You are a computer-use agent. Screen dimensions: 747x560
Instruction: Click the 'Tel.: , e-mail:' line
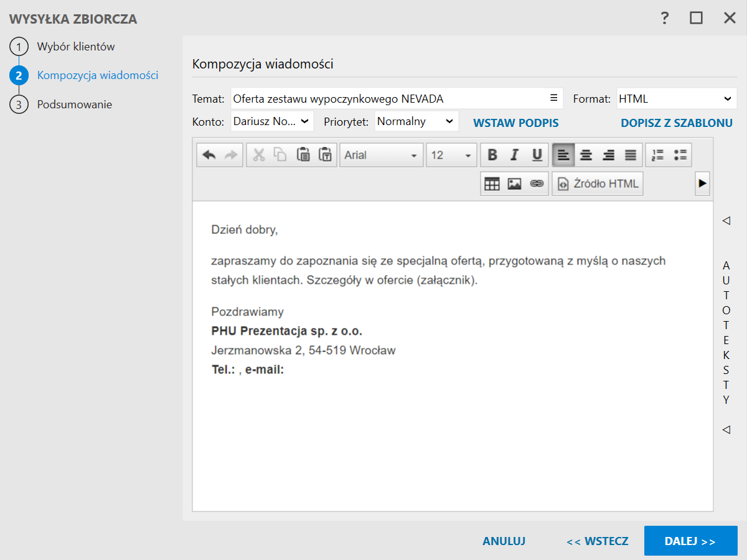point(248,370)
